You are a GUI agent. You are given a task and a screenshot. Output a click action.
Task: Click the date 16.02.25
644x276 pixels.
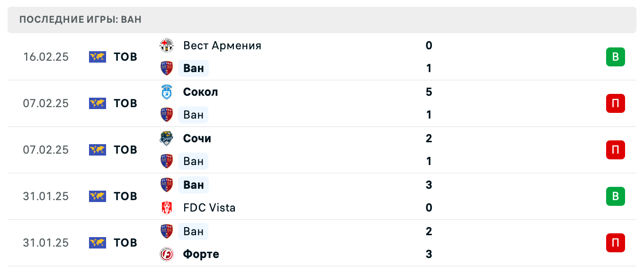point(45,56)
